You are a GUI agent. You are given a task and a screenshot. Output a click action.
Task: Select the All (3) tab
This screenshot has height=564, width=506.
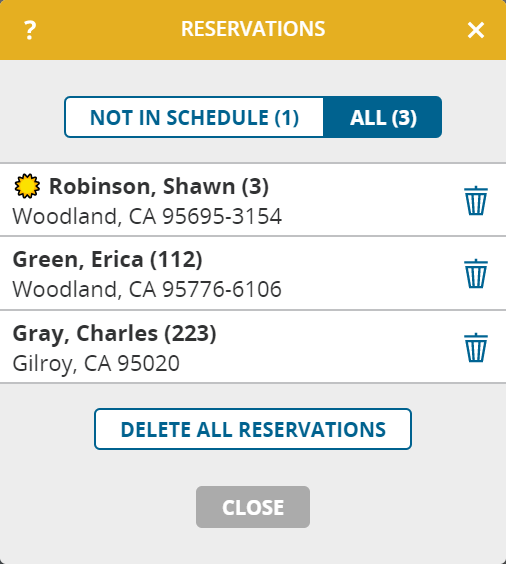tap(383, 117)
